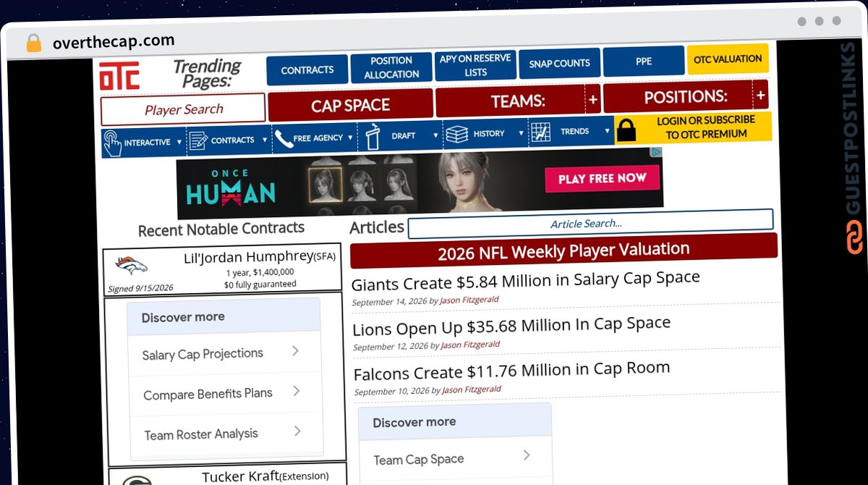Click the Signed 9/15/2026 text
868x485 pixels.
pos(141,287)
